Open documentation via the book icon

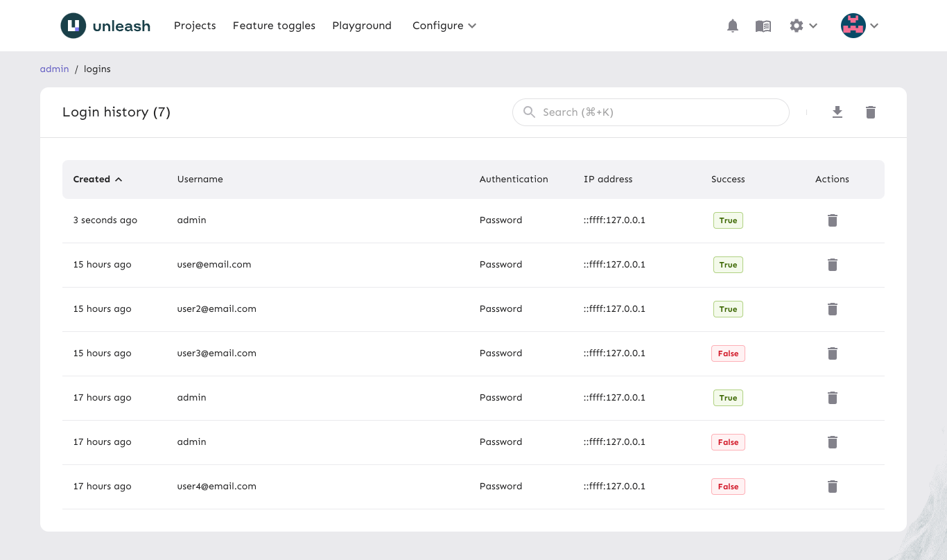(x=763, y=26)
